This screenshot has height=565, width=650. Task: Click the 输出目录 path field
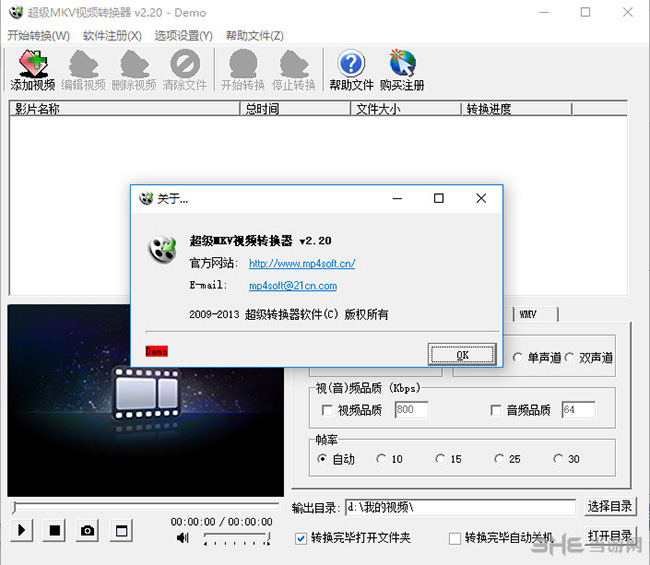pos(460,507)
